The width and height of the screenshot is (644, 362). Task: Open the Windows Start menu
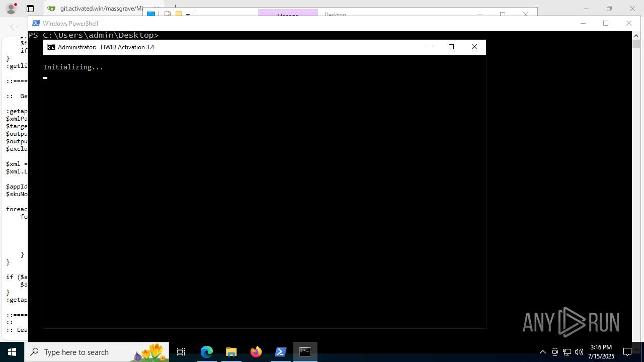[12, 352]
